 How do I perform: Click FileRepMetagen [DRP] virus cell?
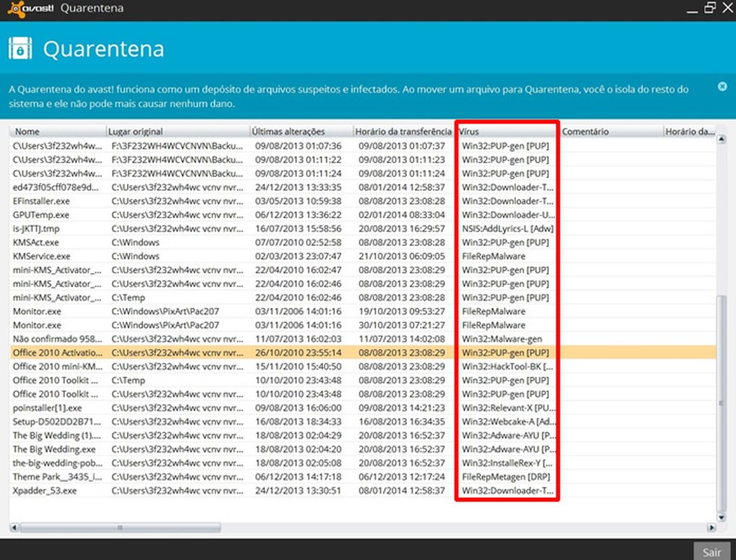[506, 476]
